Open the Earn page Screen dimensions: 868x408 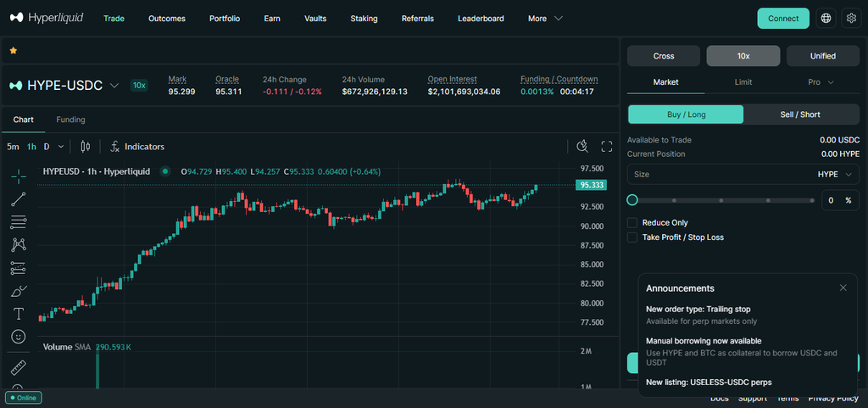tap(272, 19)
